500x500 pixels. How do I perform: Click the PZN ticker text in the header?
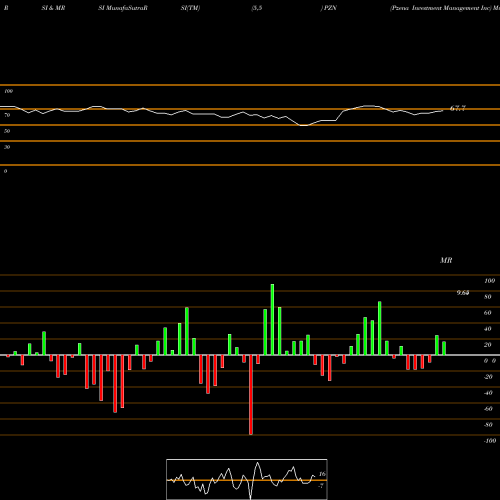click(x=330, y=8)
